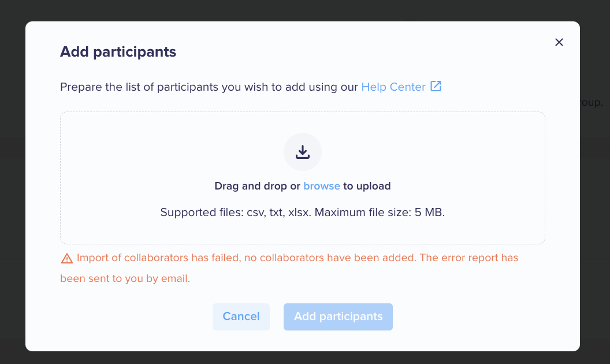Click the 'The error report has' text
The image size is (610, 364).
point(469,258)
